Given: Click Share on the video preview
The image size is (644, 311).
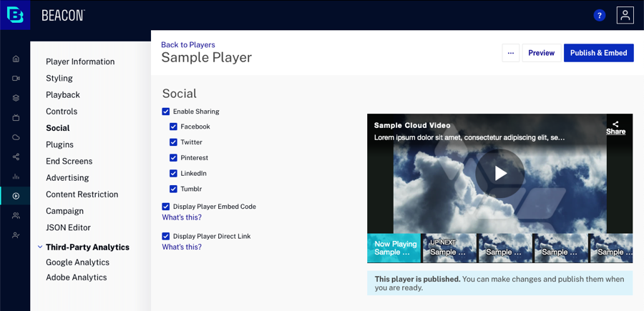Looking at the screenshot, I should click(x=615, y=128).
